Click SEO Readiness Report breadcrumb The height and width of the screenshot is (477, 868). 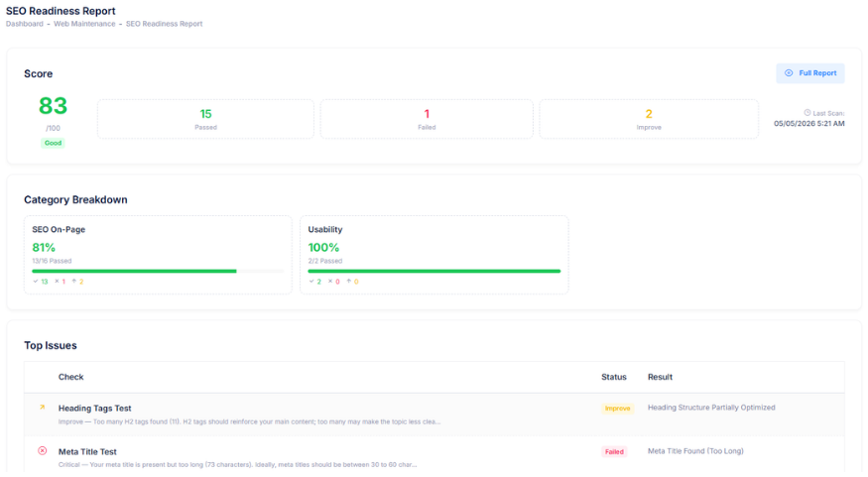pos(164,24)
